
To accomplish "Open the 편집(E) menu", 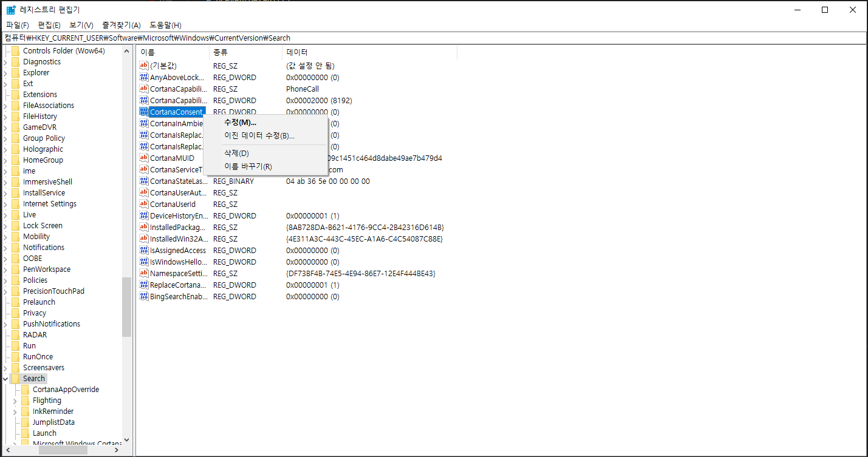I will click(x=49, y=25).
